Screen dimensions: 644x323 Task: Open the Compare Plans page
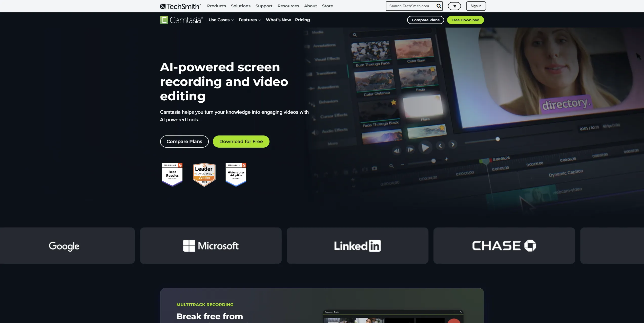coord(184,142)
